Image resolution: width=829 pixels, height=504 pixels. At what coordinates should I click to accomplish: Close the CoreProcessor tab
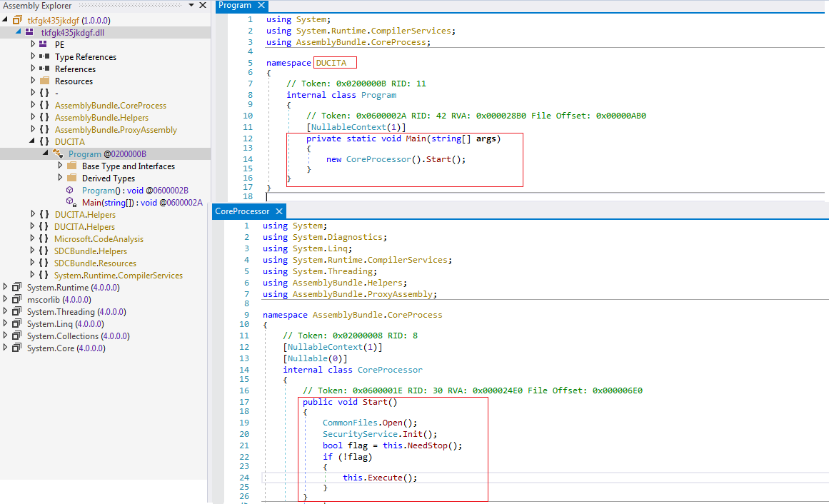point(279,211)
